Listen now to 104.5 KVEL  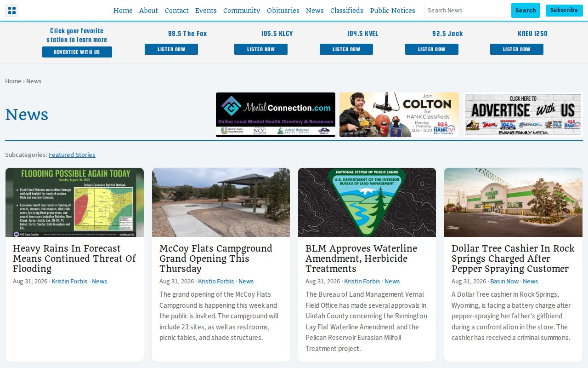(346, 49)
